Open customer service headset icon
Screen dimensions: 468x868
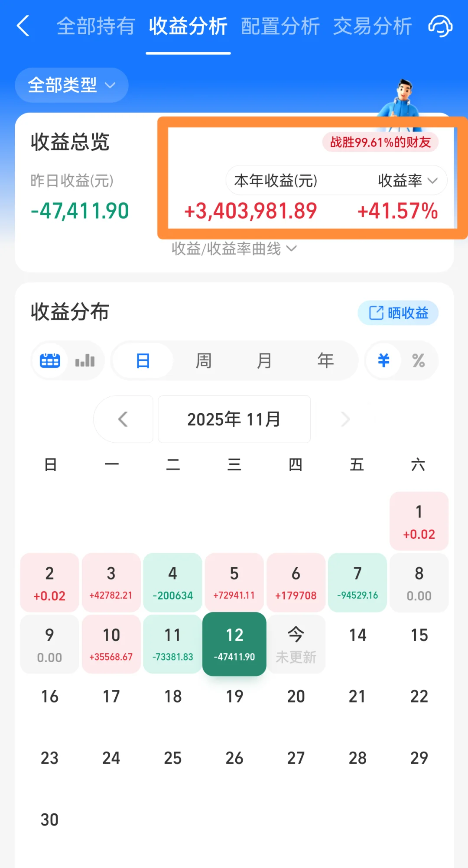pyautogui.click(x=440, y=26)
